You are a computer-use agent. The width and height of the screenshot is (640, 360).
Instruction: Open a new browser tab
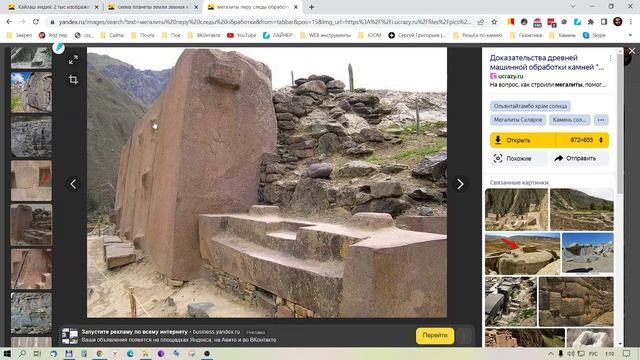(x=311, y=7)
